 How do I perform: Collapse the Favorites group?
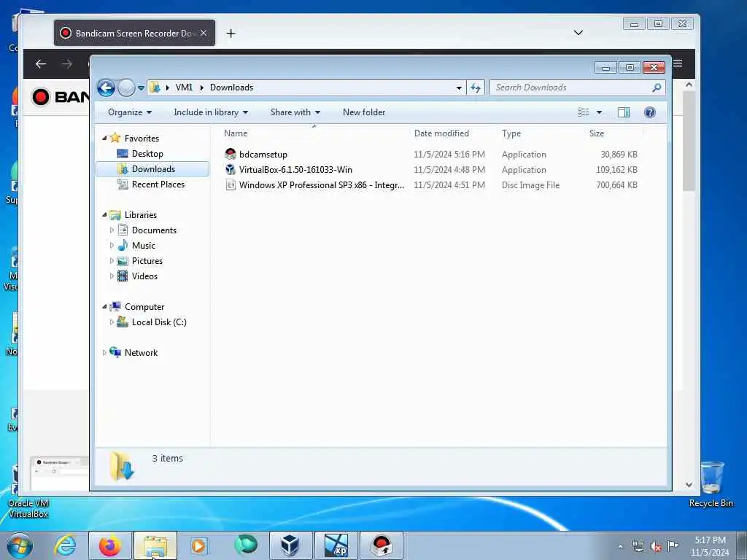point(104,138)
